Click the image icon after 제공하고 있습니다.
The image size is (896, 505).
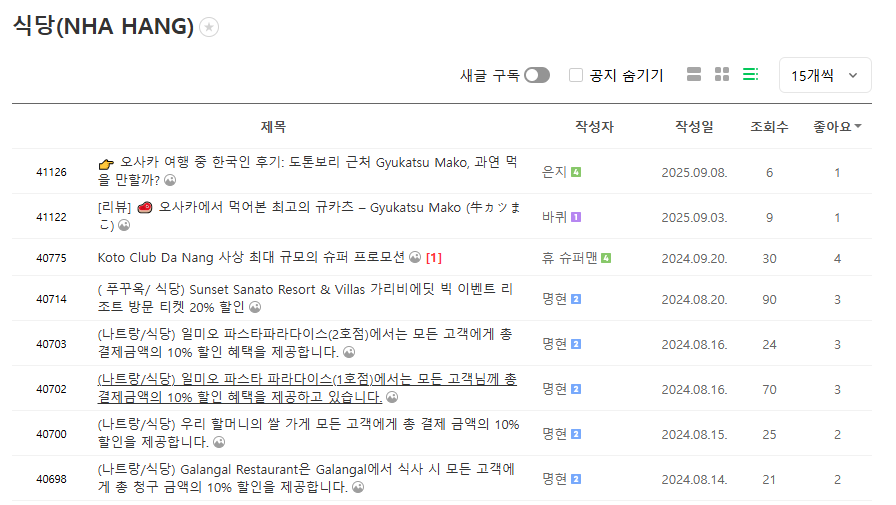click(392, 397)
